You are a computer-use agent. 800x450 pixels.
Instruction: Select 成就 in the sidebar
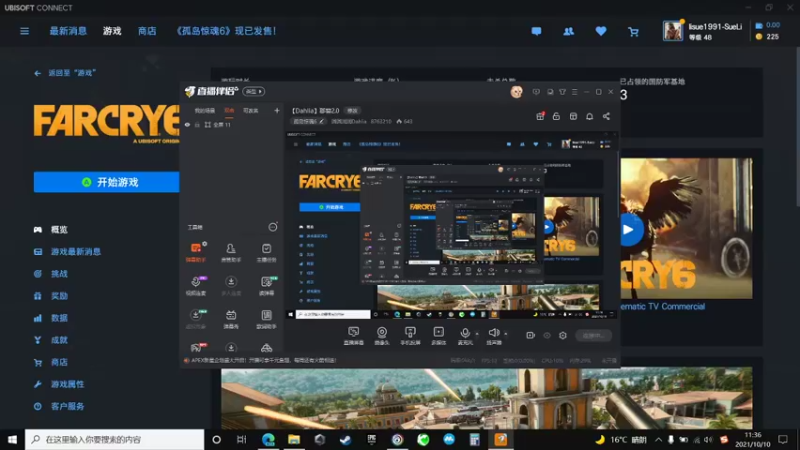tap(51, 340)
